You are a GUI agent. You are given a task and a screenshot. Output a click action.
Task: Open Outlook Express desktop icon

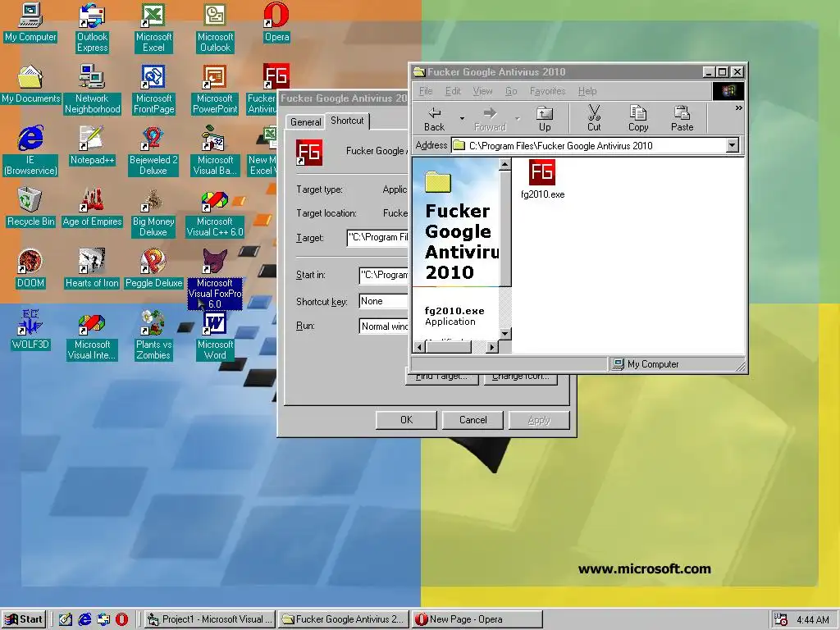pyautogui.click(x=92, y=27)
